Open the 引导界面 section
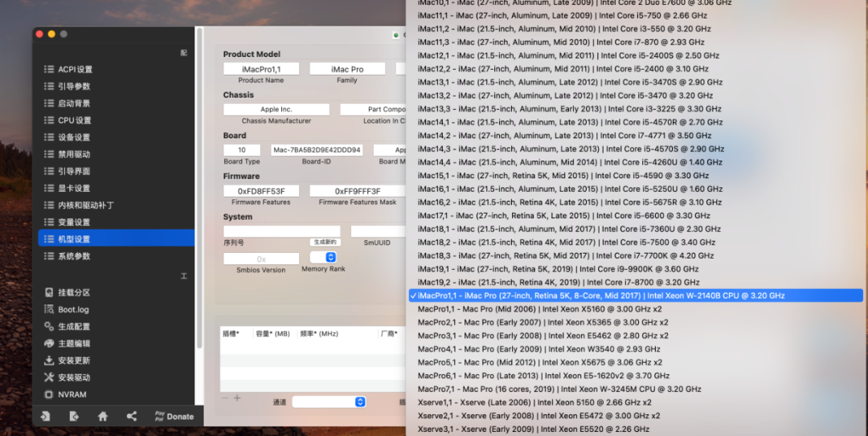The height and width of the screenshot is (436, 868). pos(117,171)
